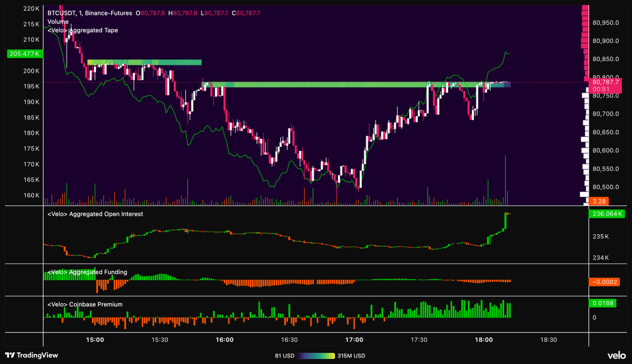This screenshot has height=364, width=632.
Task: Click the 15:00 time axis label
Action: coord(95,340)
